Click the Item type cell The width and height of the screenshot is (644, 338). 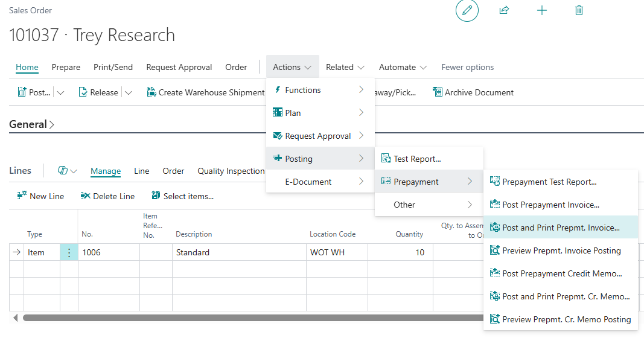click(42, 252)
